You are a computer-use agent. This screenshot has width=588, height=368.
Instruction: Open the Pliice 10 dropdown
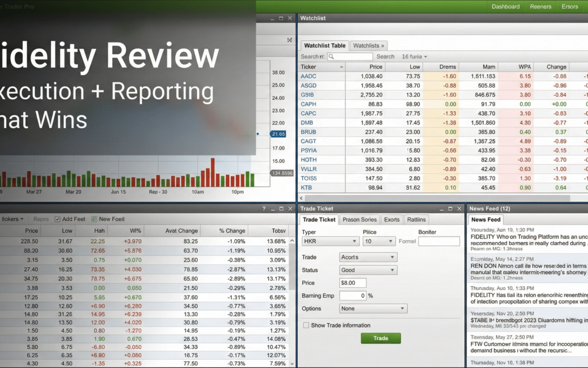pos(379,241)
